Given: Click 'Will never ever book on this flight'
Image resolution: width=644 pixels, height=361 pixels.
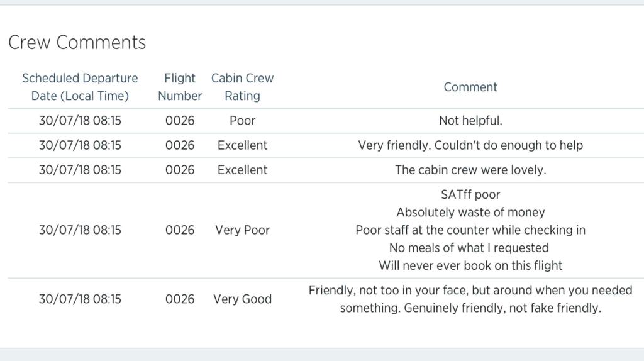Looking at the screenshot, I should (470, 265).
